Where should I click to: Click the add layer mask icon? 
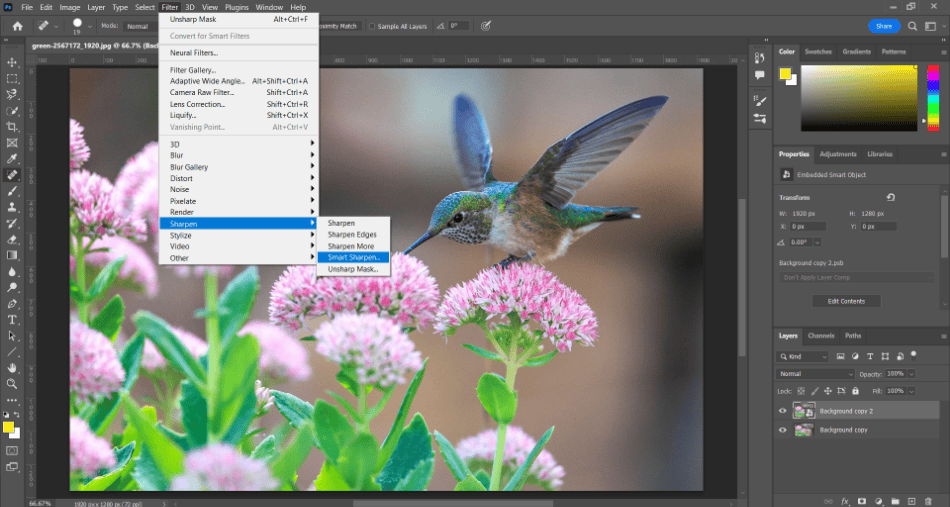click(x=862, y=502)
